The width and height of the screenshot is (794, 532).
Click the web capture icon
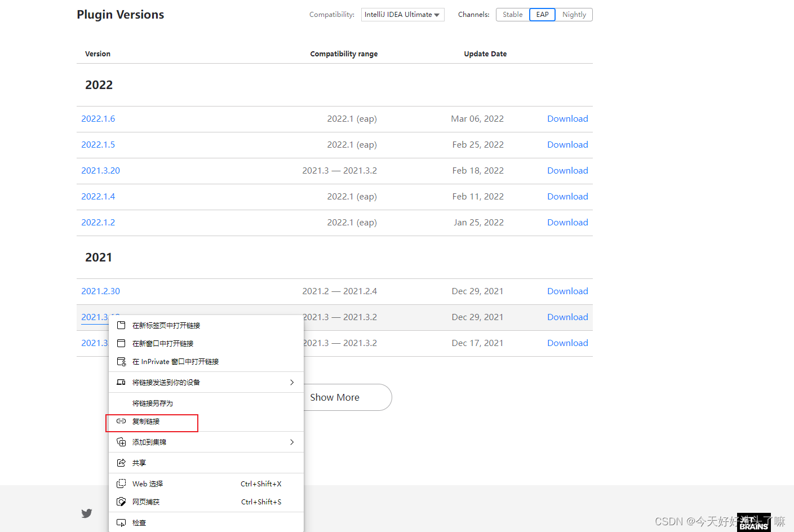click(x=121, y=502)
